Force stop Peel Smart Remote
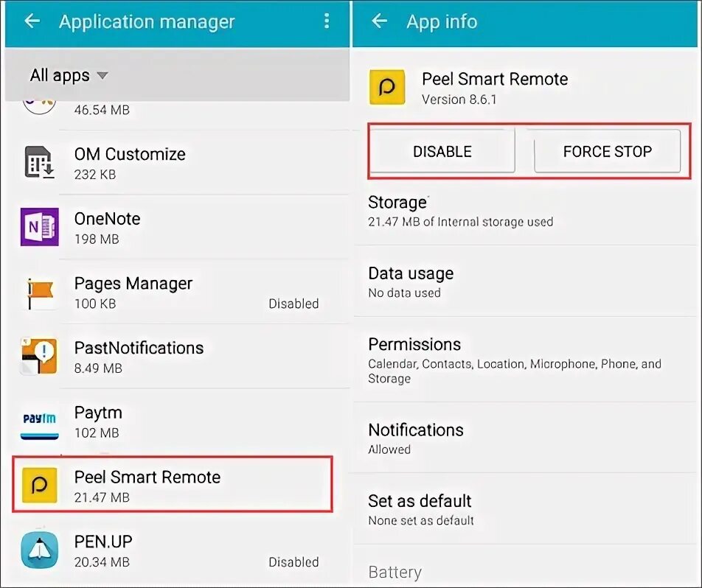Screen dimensions: 702x588 pyautogui.click(x=607, y=152)
